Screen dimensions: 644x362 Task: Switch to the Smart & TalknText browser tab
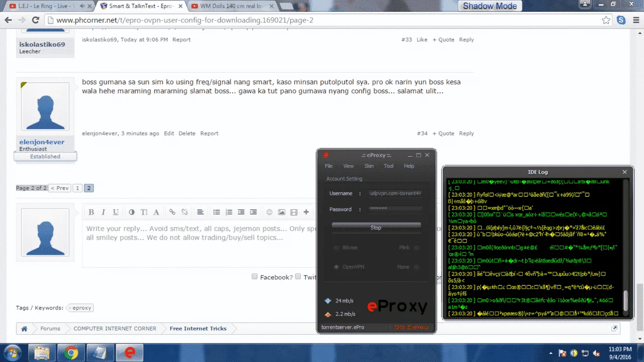141,6
